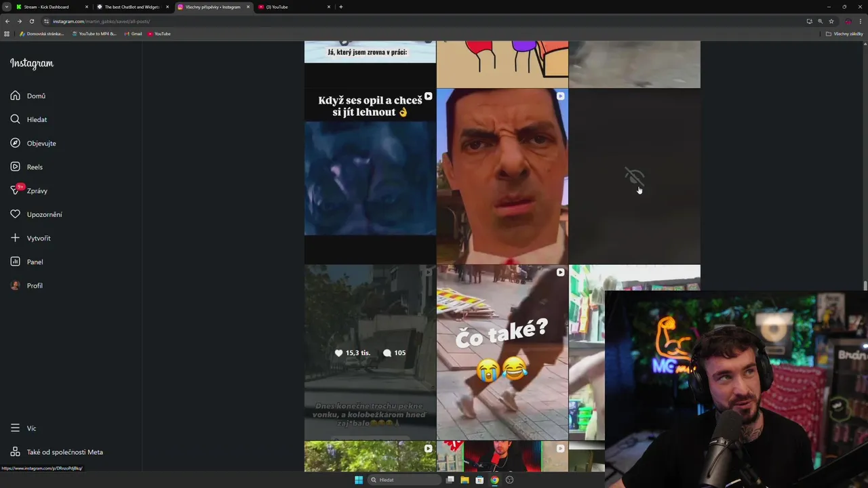Click the address bar URL field
868x488 pixels.
click(x=420, y=21)
